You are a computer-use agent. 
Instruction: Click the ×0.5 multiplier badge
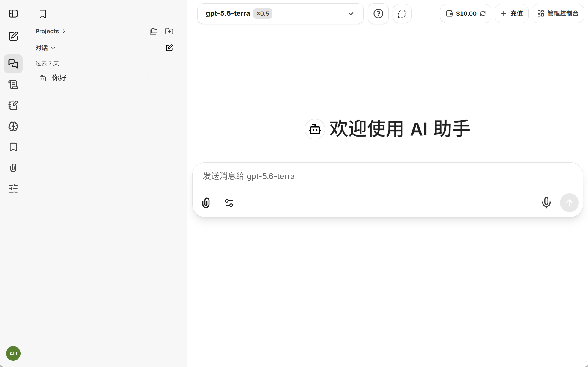263,14
